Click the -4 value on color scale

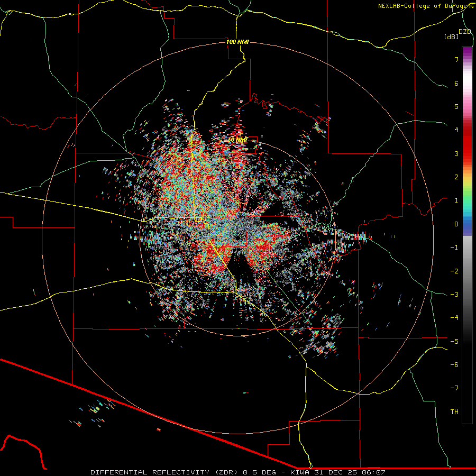click(454, 318)
